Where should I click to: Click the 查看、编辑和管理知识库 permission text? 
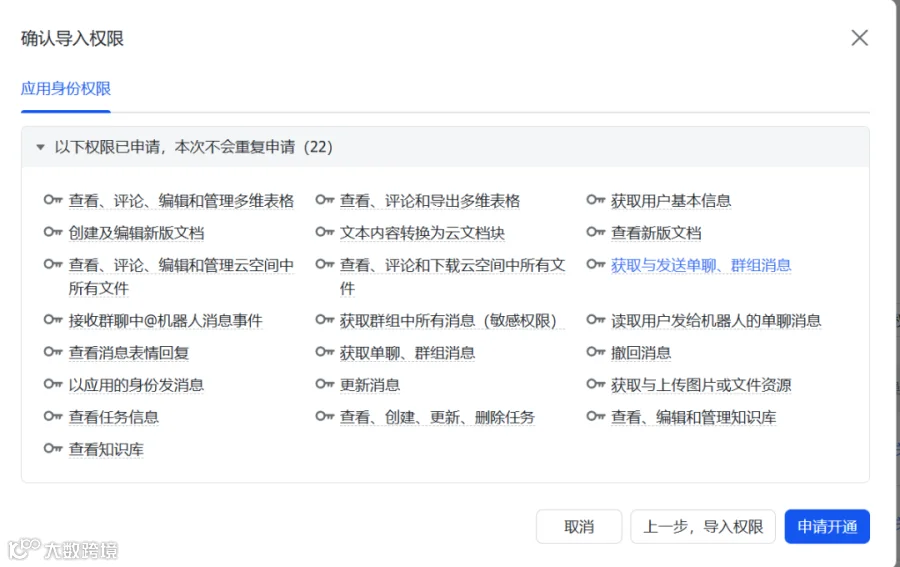(693, 417)
